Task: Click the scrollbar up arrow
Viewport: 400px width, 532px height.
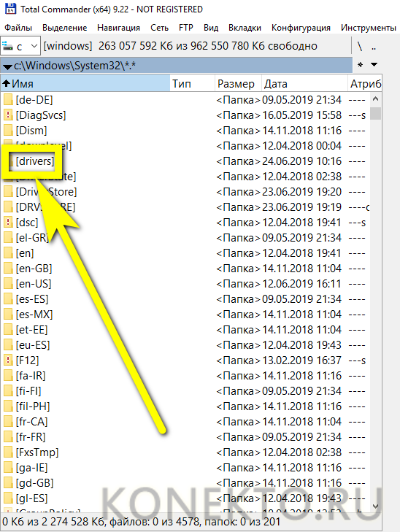Action: pyautogui.click(x=375, y=99)
